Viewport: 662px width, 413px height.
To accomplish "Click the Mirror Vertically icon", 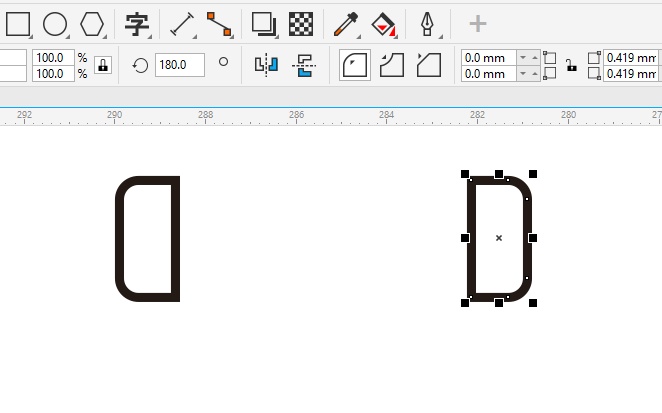I will 304,65.
